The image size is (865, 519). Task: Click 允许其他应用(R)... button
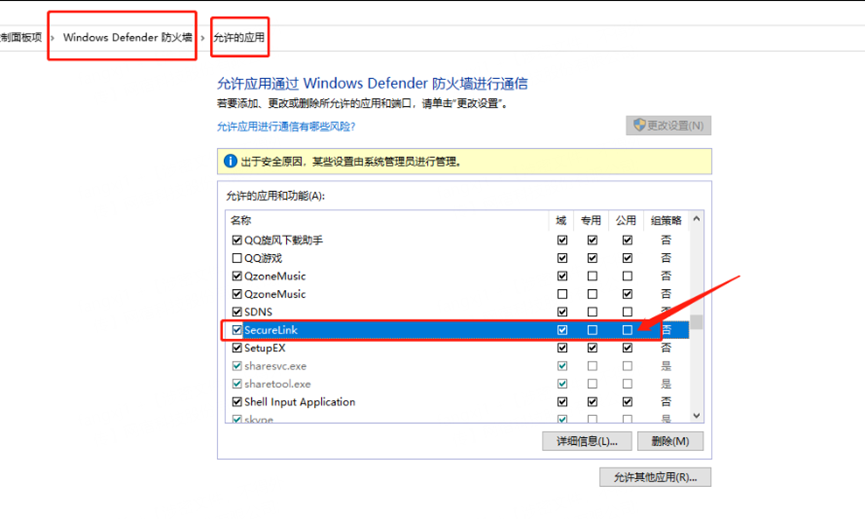click(x=655, y=477)
